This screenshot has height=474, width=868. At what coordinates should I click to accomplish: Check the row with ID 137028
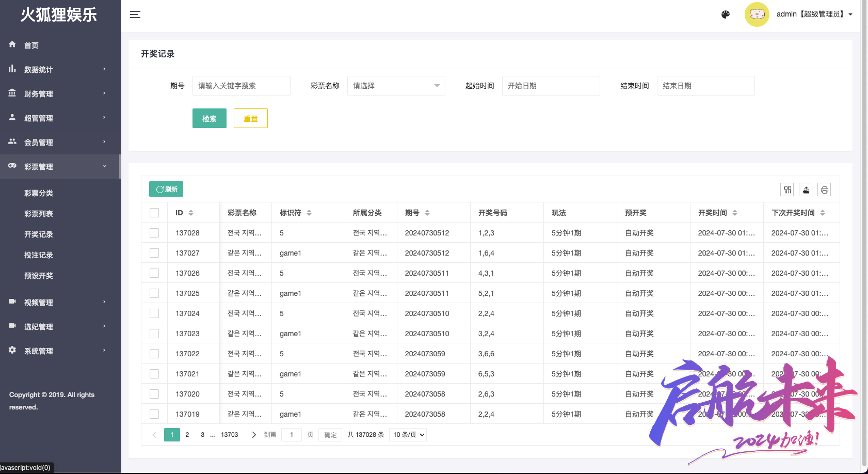(154, 233)
